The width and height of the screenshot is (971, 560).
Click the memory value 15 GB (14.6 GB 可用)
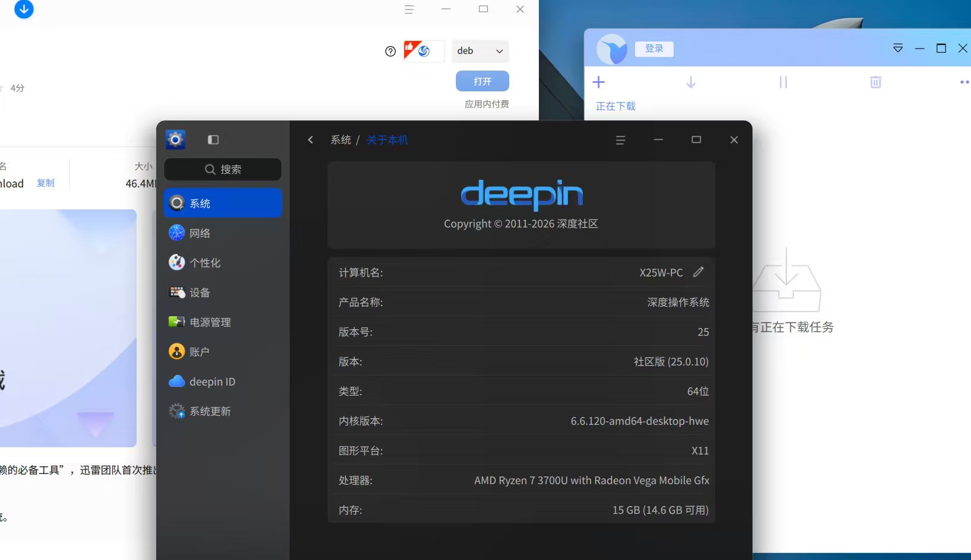click(x=661, y=510)
